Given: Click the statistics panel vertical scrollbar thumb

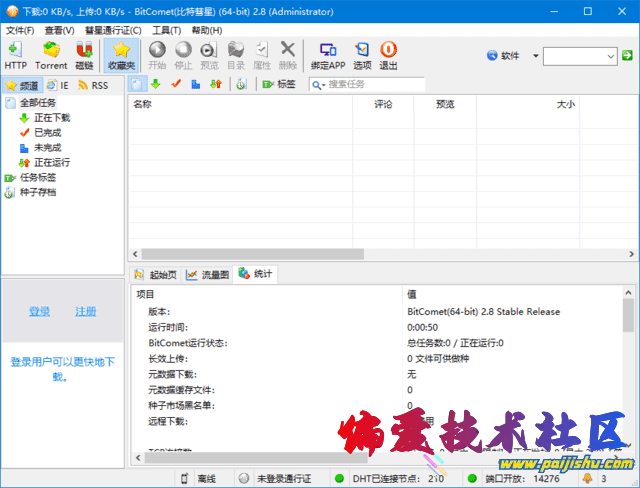Looking at the screenshot, I should point(628,315).
